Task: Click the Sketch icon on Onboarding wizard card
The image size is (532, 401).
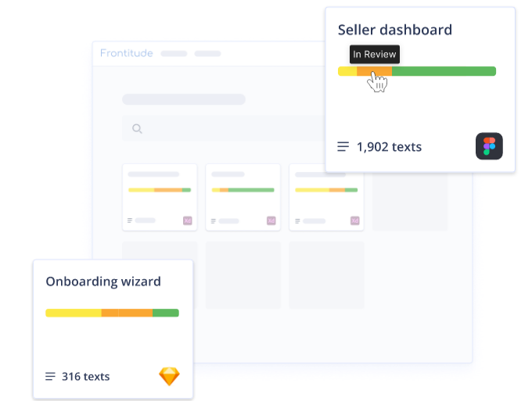Action: coord(169,376)
